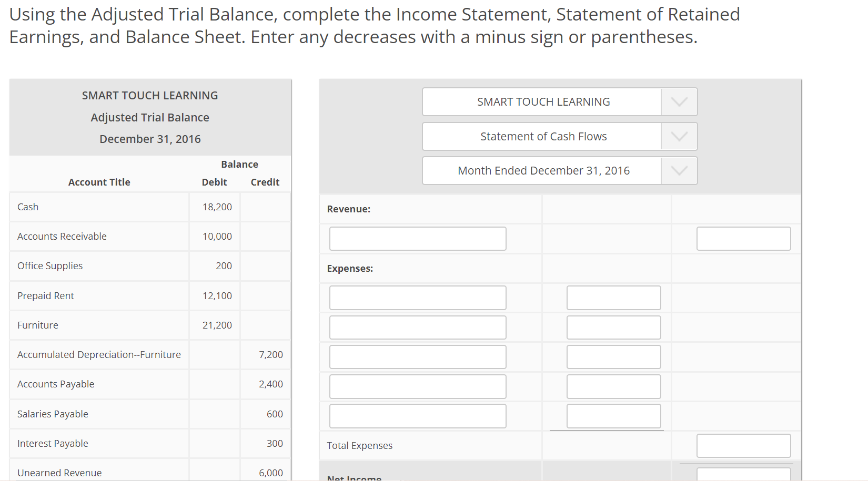
Task: Click the revenue account name input field
Action: [417, 238]
